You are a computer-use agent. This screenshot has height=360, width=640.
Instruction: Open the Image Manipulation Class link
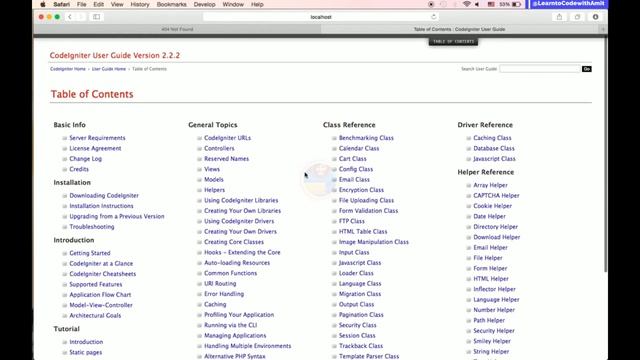click(x=373, y=242)
